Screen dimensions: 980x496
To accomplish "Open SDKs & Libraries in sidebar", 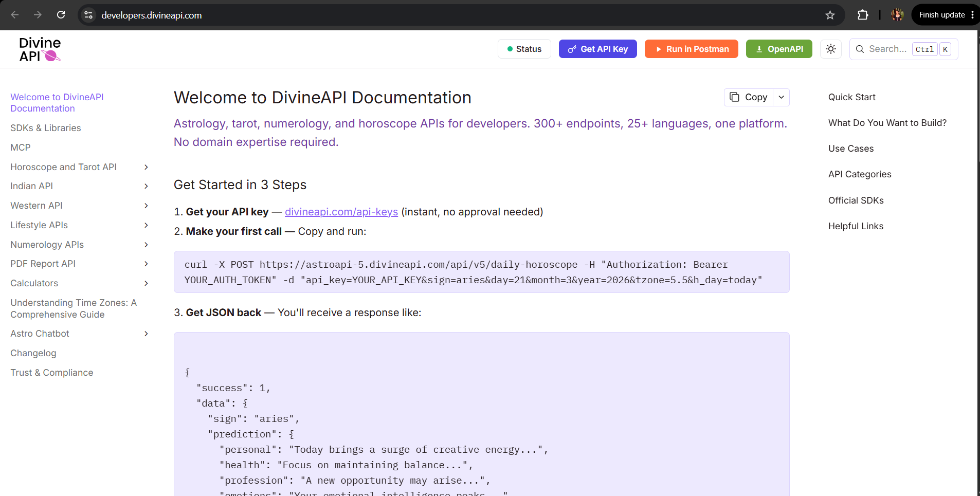I will pos(46,128).
